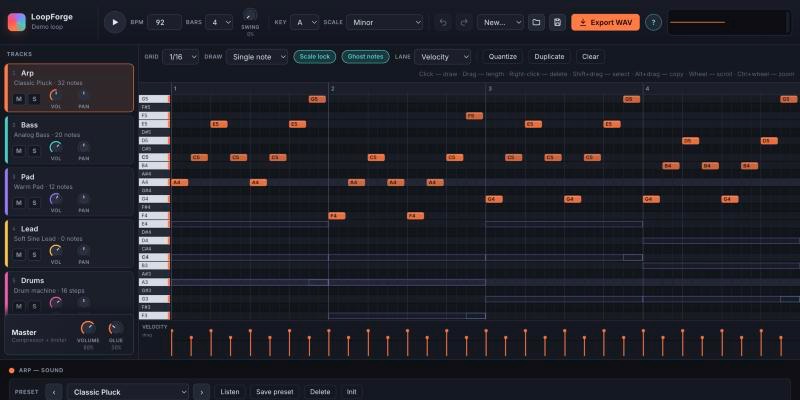Adjust Lead track volume knob

point(56,251)
